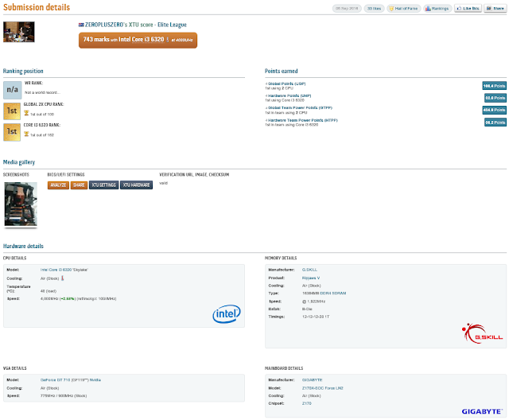The height and width of the screenshot is (420, 509).
Task: Click the Intel logo in CPU details
Action: (x=227, y=315)
